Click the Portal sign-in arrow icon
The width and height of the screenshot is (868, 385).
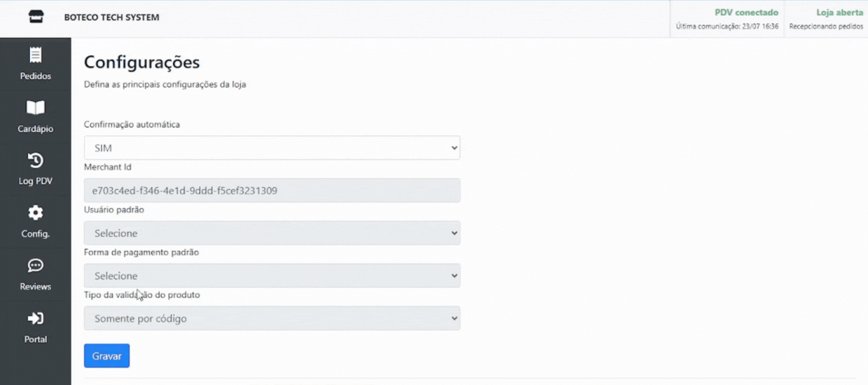tap(36, 318)
